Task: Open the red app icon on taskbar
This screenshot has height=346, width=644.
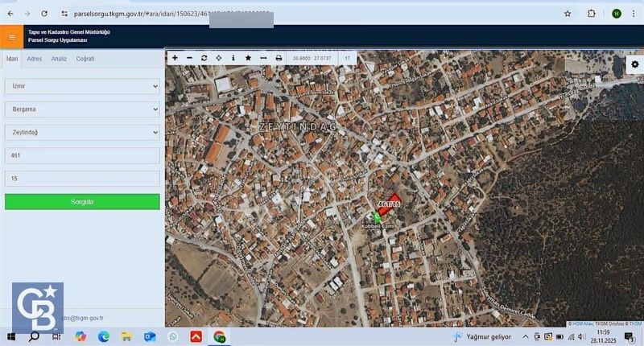Action: [196, 336]
